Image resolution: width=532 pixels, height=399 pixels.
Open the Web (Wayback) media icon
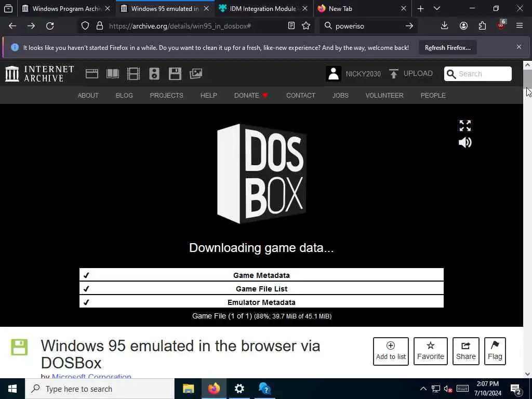pos(91,74)
